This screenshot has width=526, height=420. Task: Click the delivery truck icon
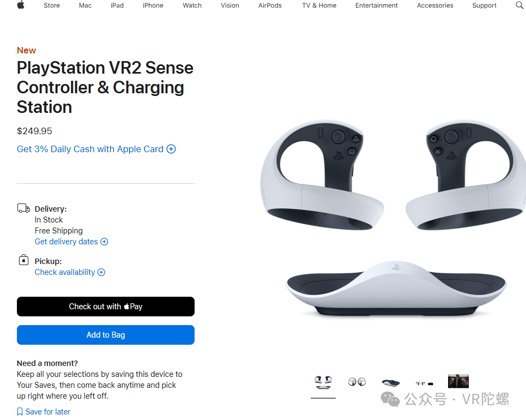(23, 208)
